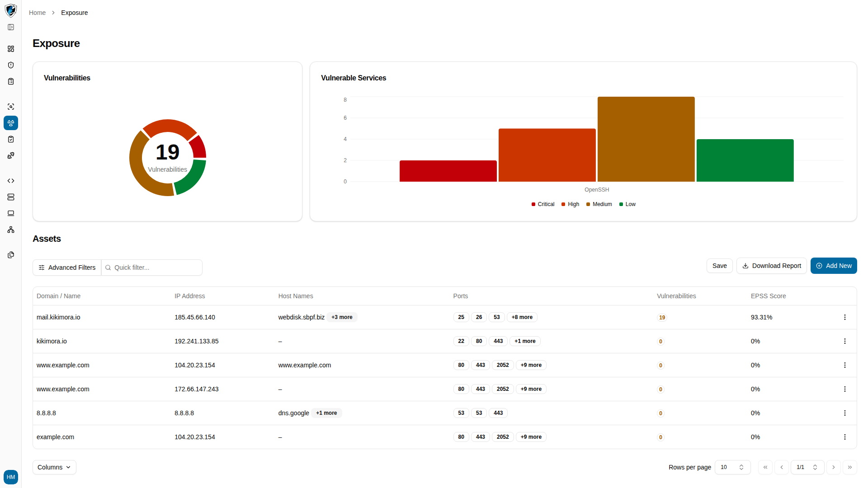Sort by EPSS Score column header

click(x=768, y=296)
